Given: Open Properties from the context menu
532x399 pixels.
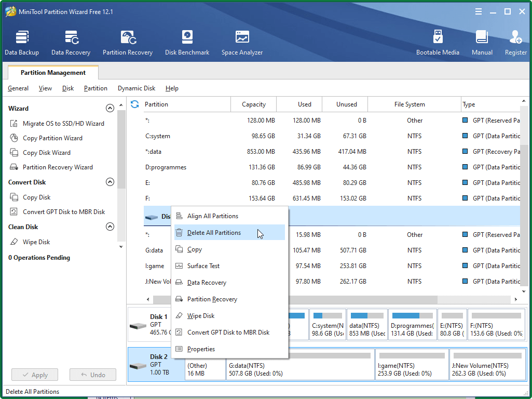Looking at the screenshot, I should point(230,349).
